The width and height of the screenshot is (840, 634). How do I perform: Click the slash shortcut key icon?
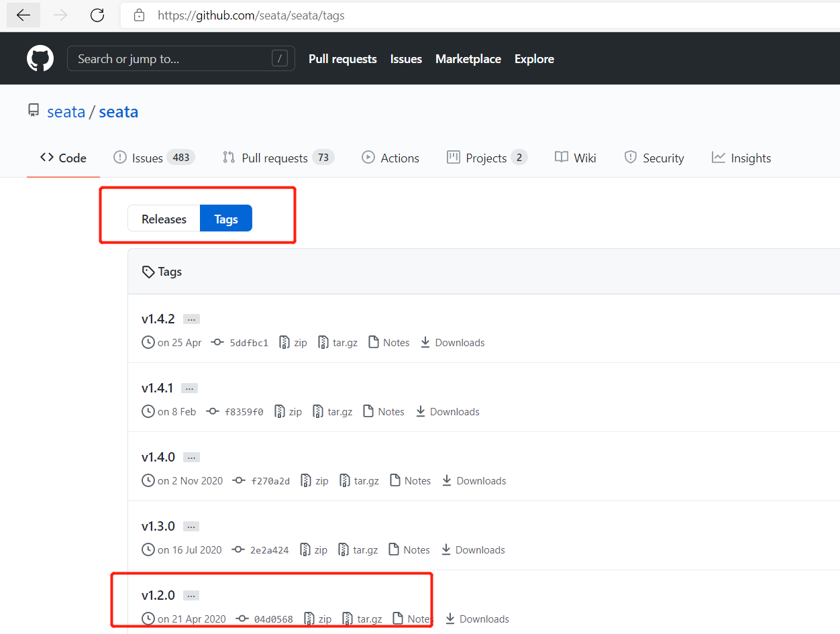pos(280,58)
